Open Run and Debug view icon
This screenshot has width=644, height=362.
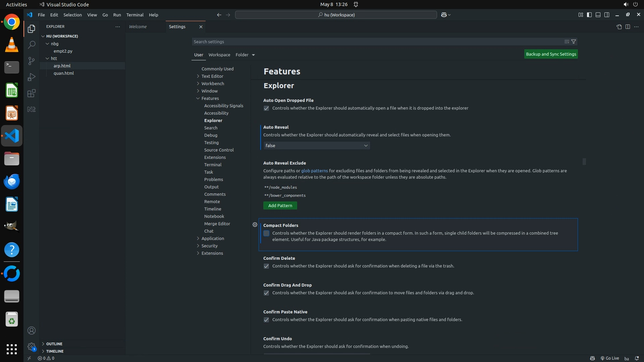[x=31, y=77]
